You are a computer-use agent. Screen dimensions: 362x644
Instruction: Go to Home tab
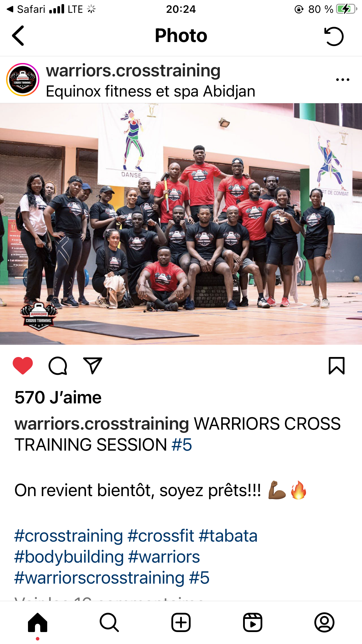38,622
